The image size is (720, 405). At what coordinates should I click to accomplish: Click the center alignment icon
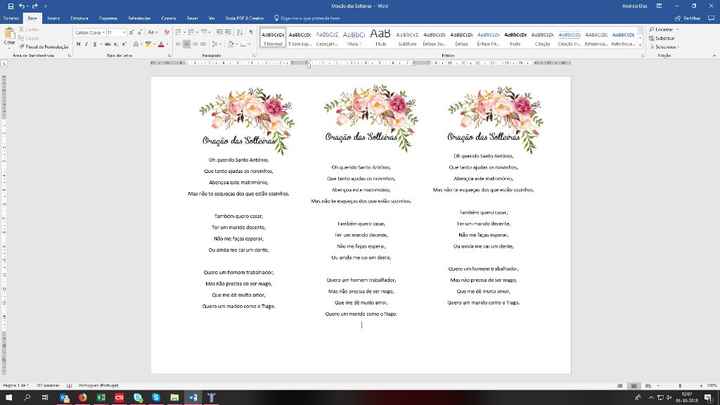186,45
